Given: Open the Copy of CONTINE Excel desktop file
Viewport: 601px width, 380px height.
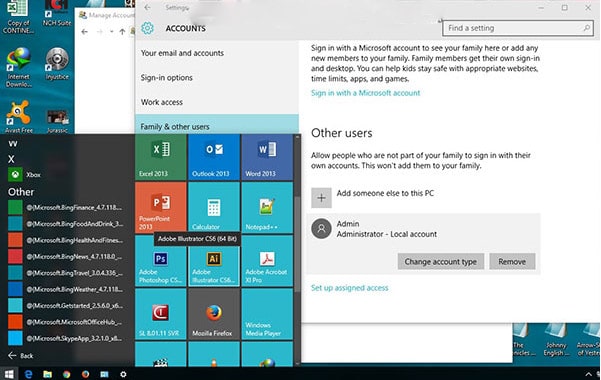Looking at the screenshot, I should pyautogui.click(x=18, y=17).
